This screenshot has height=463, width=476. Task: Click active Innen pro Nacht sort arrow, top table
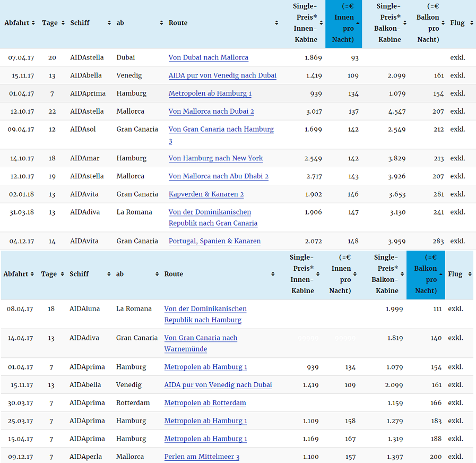tap(358, 23)
